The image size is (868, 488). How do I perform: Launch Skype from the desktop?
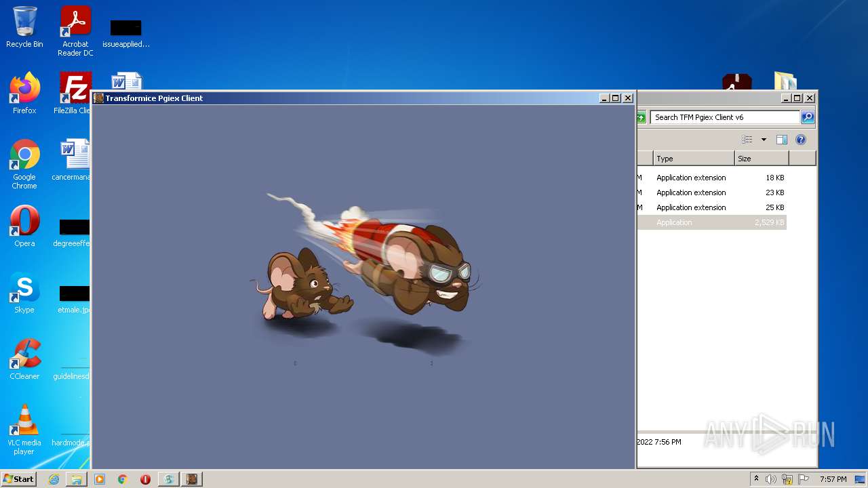click(x=24, y=293)
